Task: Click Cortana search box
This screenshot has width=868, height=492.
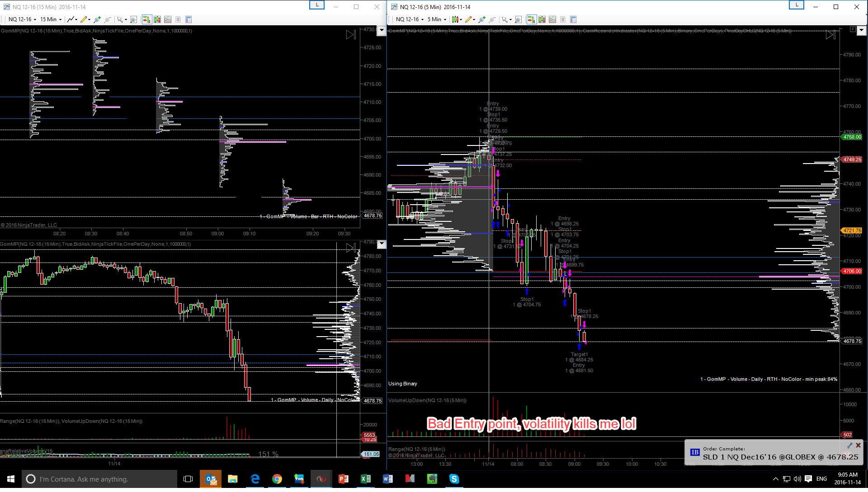Action: click(x=99, y=479)
